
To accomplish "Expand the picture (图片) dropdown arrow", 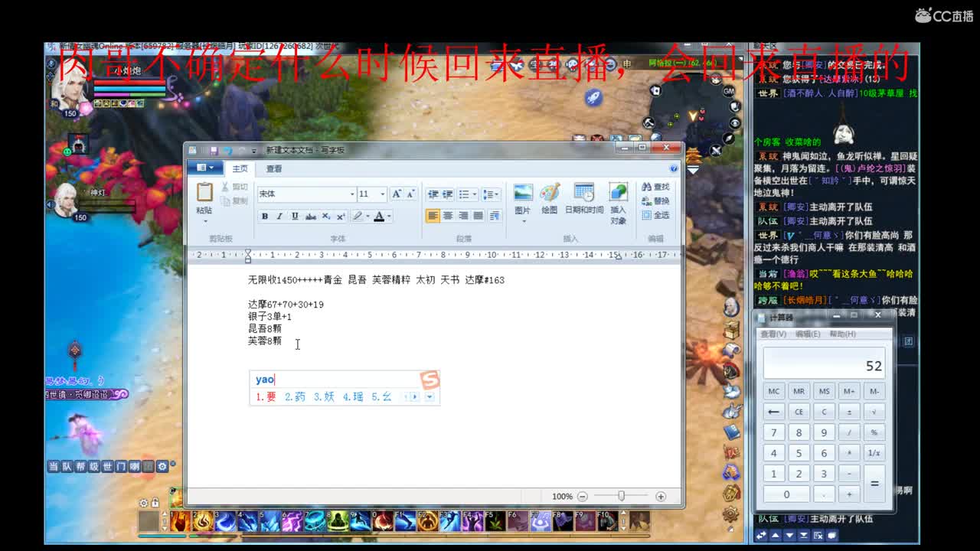I will pyautogui.click(x=523, y=221).
